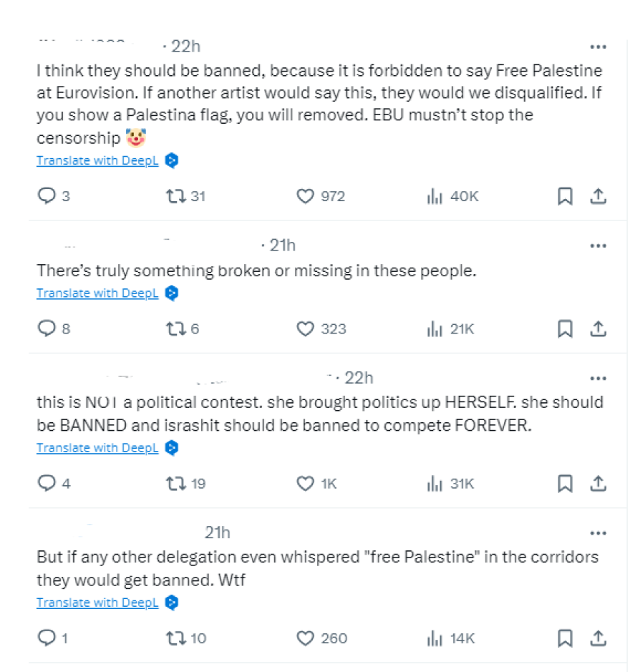The height and width of the screenshot is (672, 630).
Task: View analytics of the 14K views tweet
Action: click(434, 638)
